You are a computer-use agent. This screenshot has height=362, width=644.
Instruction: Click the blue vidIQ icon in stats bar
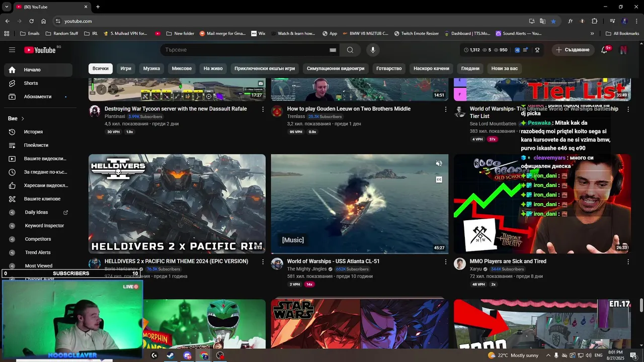(517, 50)
